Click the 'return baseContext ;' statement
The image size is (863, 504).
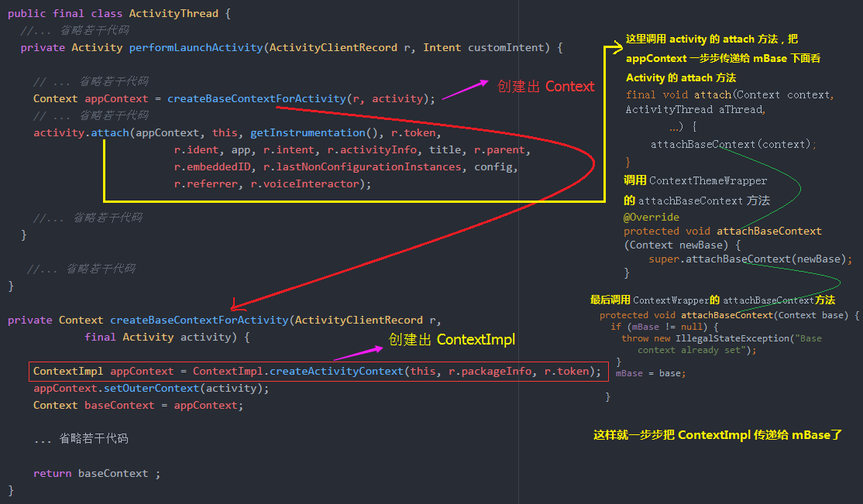pos(97,473)
